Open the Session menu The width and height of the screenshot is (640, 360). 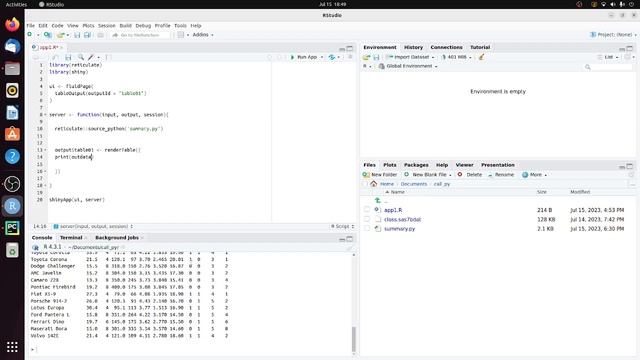[x=107, y=25]
